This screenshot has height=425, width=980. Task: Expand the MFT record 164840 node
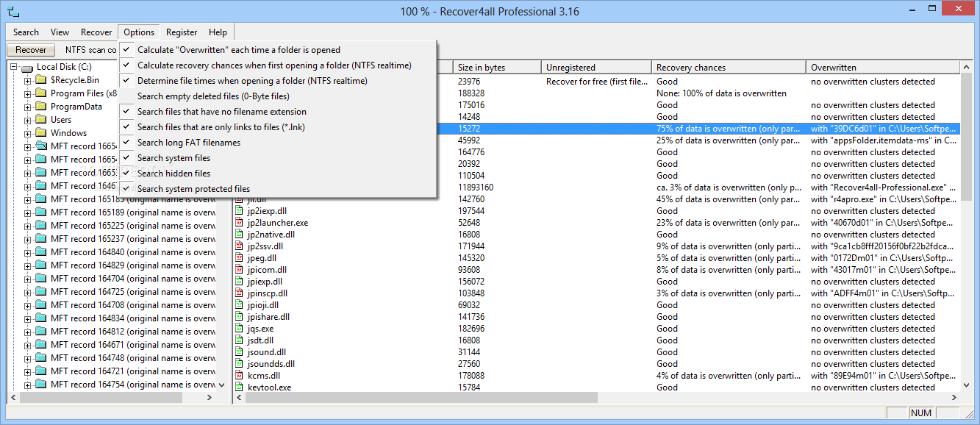click(x=27, y=252)
